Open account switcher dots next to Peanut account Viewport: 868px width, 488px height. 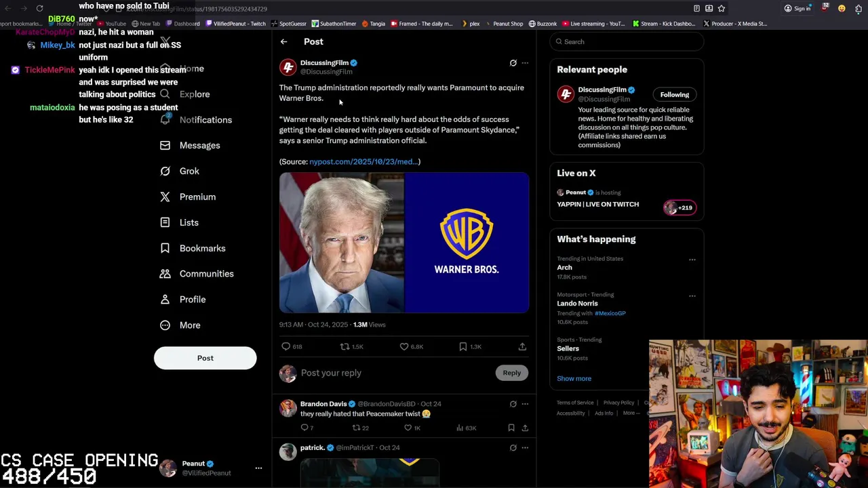pos(258,468)
